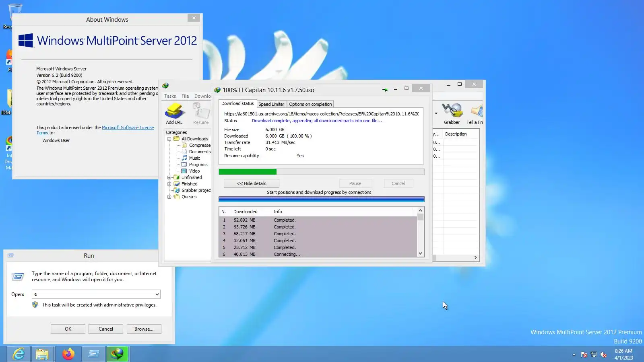Open the Run dialog Open combo dropdown arrow

tap(157, 294)
